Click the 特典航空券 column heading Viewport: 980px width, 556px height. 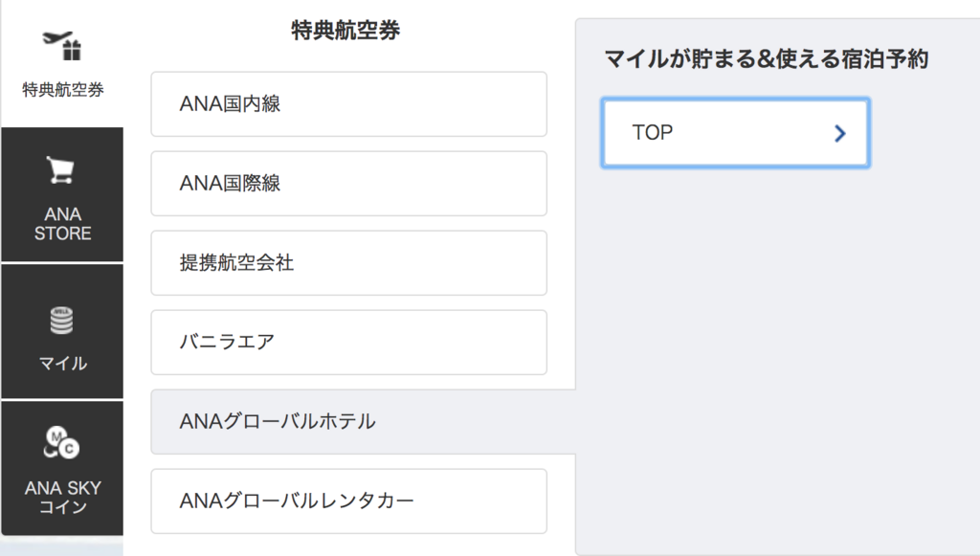click(345, 30)
